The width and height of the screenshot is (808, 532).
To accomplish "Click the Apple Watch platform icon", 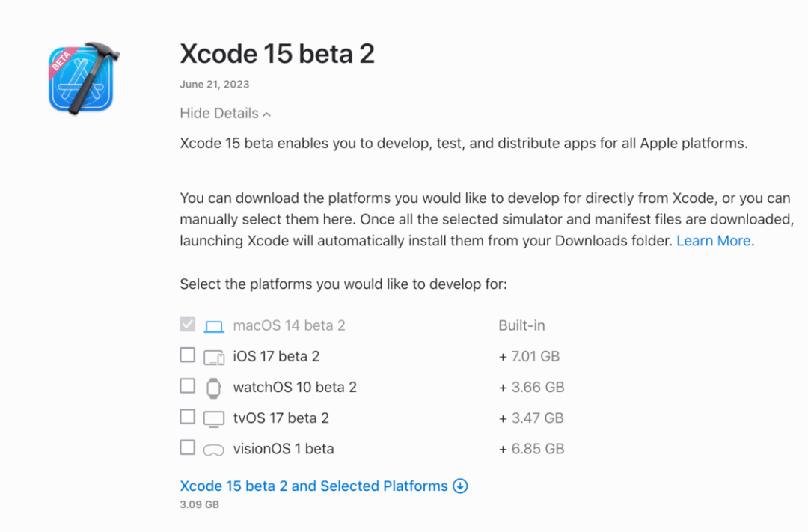I will point(214,388).
